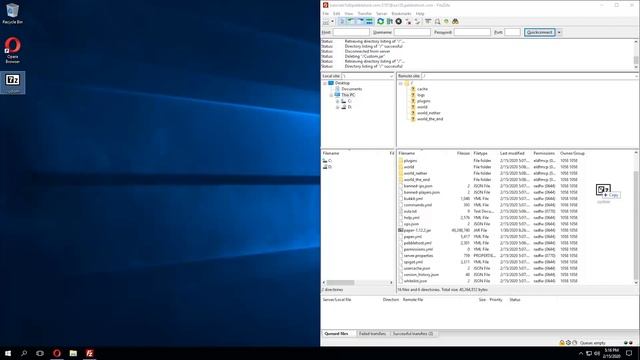Switch to Failed transfers tab
Image resolution: width=640 pixels, height=360 pixels.
[x=372, y=333]
